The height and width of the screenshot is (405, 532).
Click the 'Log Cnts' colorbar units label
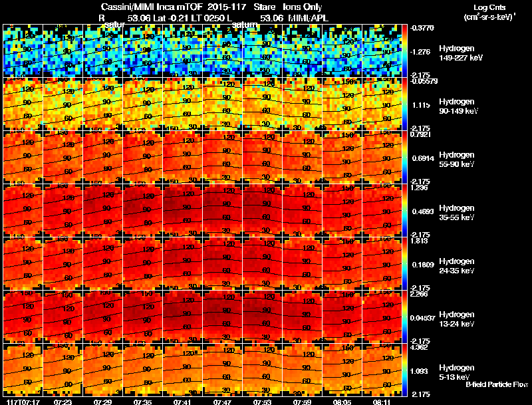pyautogui.click(x=489, y=7)
